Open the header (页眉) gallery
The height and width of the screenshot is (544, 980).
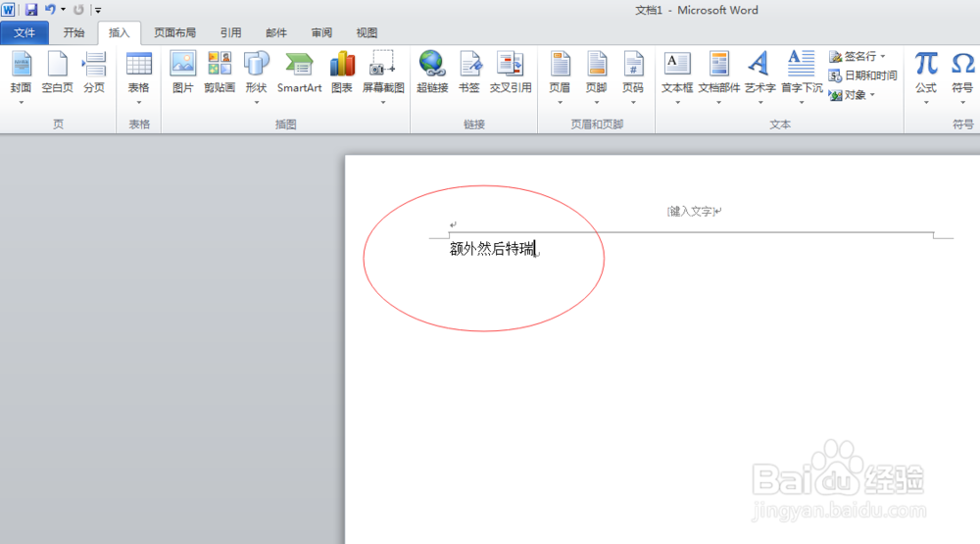pos(560,72)
